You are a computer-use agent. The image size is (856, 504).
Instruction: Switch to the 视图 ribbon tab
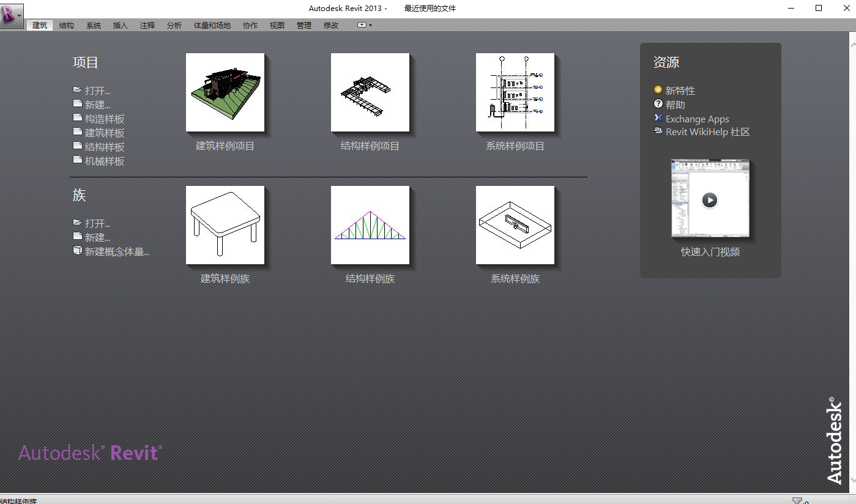[276, 25]
